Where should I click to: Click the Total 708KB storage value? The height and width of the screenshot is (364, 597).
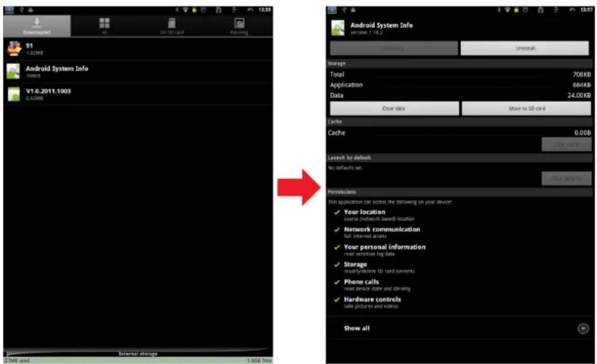(581, 75)
